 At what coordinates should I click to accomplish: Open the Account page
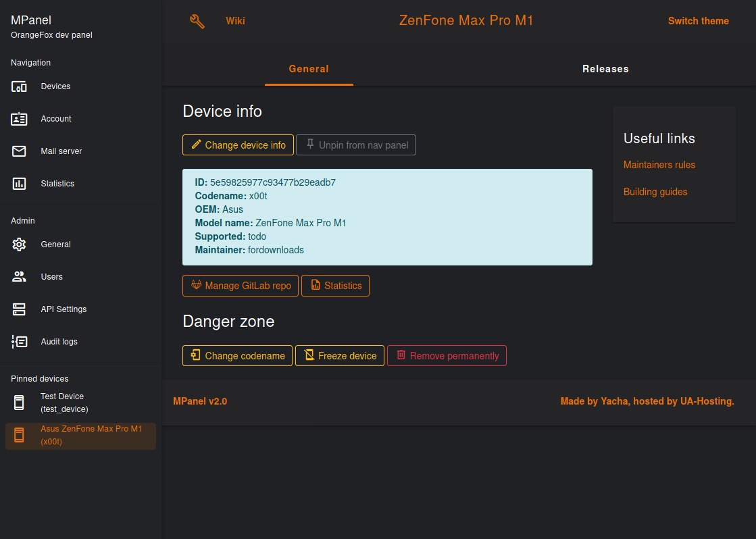click(x=81, y=119)
